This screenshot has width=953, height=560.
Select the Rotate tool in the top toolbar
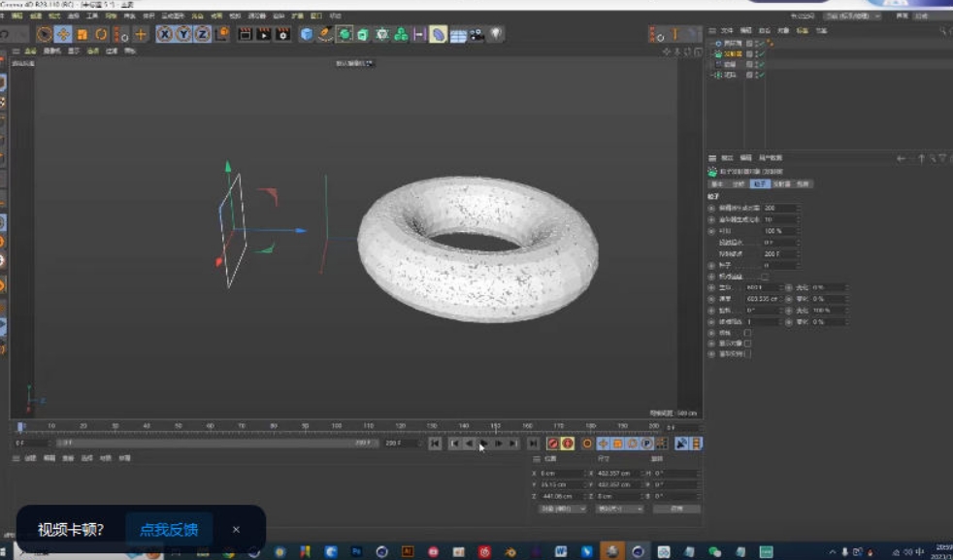click(101, 34)
